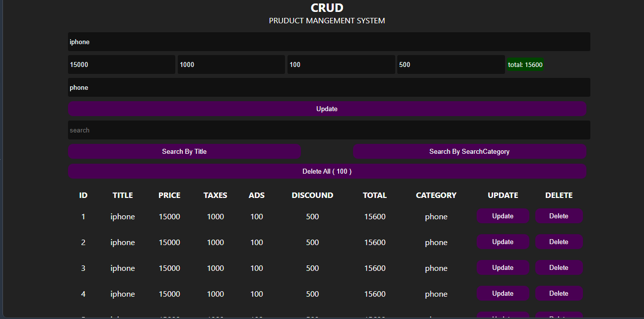Click the title input containing iphone
Image resolution: width=644 pixels, height=319 pixels.
point(329,42)
